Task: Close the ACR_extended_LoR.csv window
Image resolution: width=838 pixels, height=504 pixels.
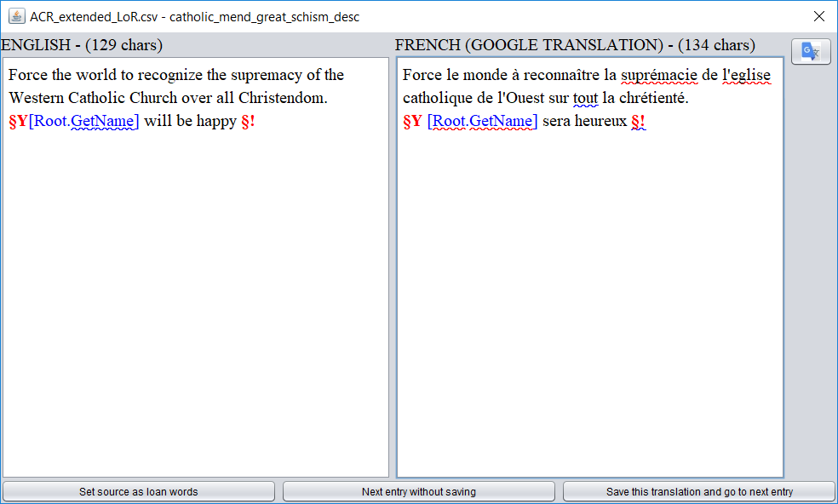Action: (818, 16)
